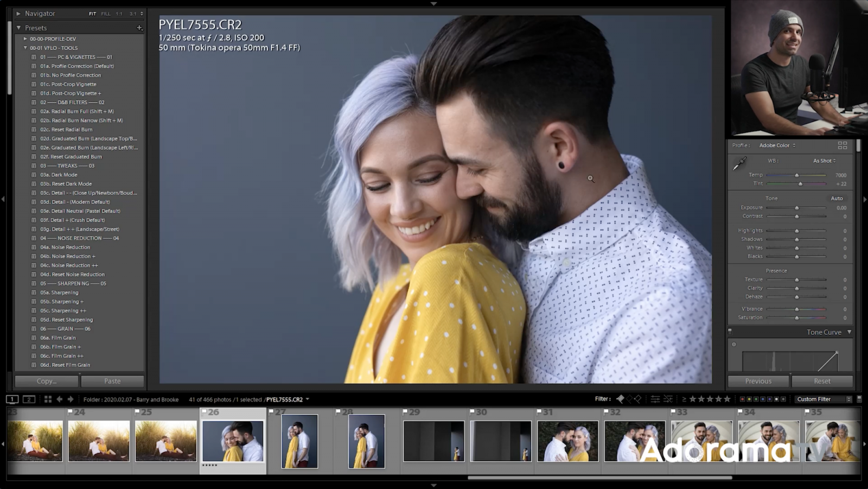This screenshot has height=489, width=868.
Task: Click the rejected photos filter flag icon
Action: tap(638, 399)
